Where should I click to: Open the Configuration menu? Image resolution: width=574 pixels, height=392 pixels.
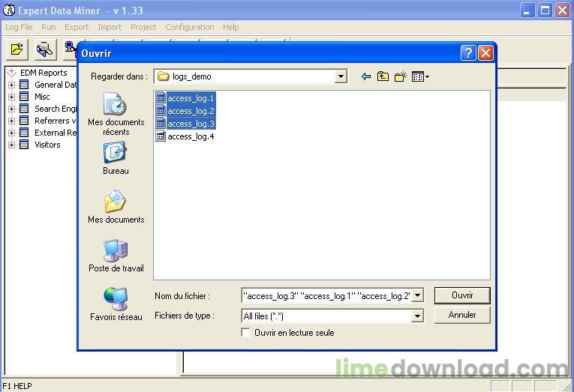[190, 27]
